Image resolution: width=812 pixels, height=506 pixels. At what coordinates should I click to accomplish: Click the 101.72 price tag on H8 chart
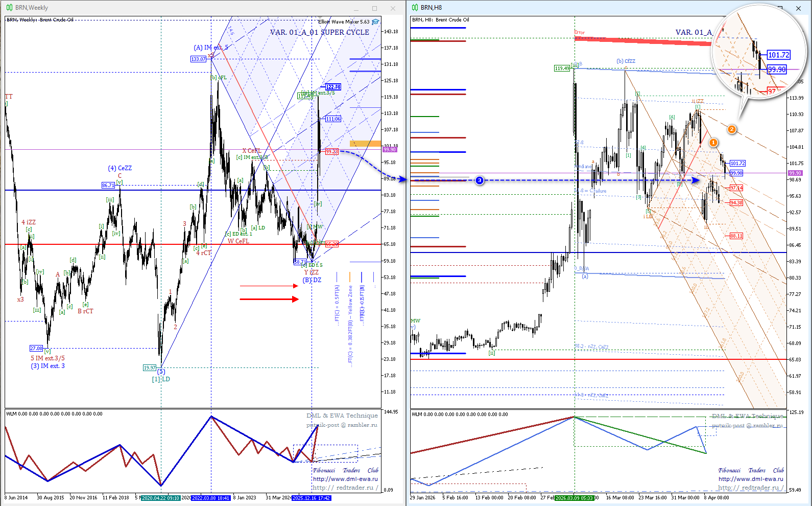(737, 164)
